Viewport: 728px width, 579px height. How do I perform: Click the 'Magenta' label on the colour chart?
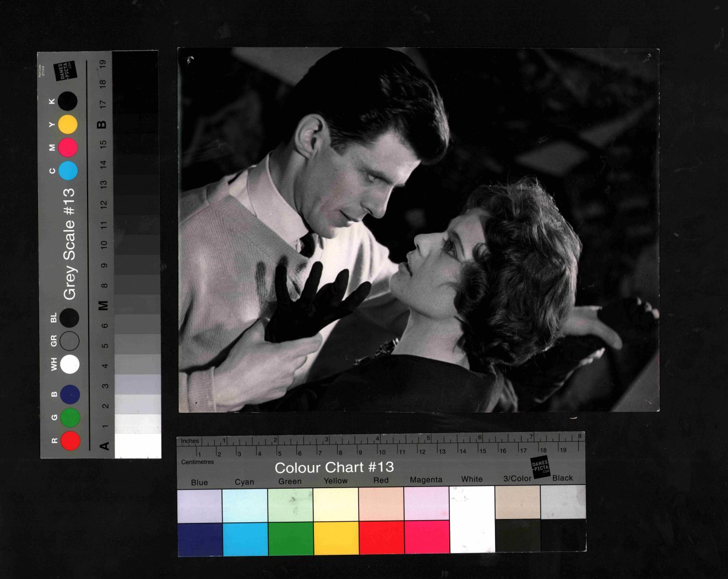pos(426,480)
